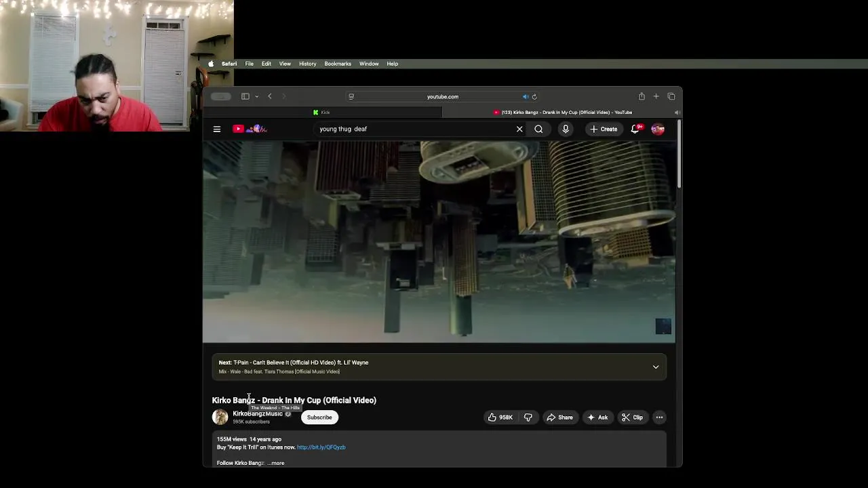Open the KirkoBangzMusic channel name
868x488 pixels.
point(258,413)
